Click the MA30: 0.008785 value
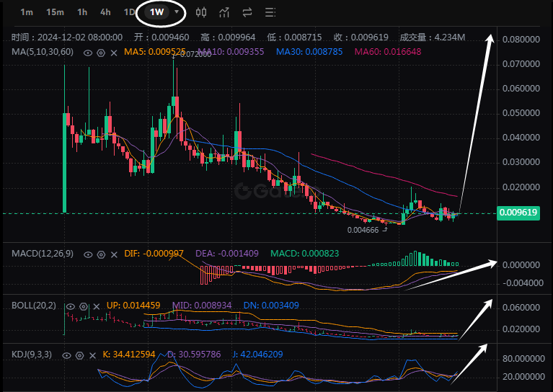 (309, 52)
